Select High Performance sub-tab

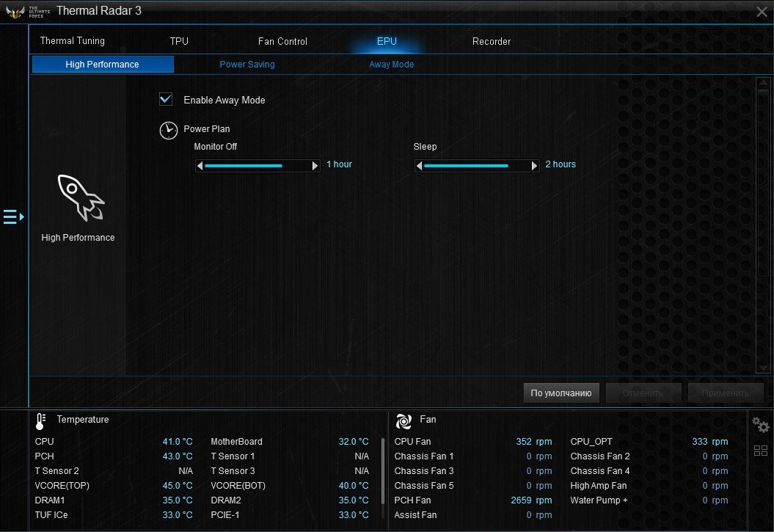click(103, 64)
